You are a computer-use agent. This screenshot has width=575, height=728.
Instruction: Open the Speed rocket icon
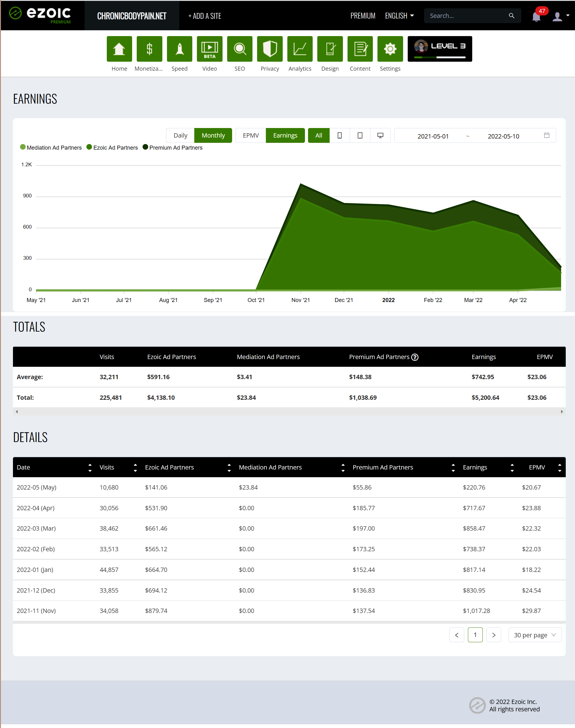point(179,49)
